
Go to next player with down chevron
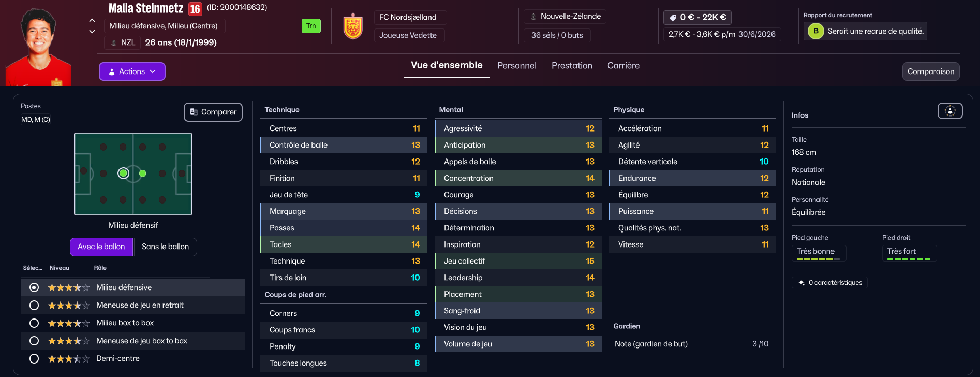[x=92, y=32]
